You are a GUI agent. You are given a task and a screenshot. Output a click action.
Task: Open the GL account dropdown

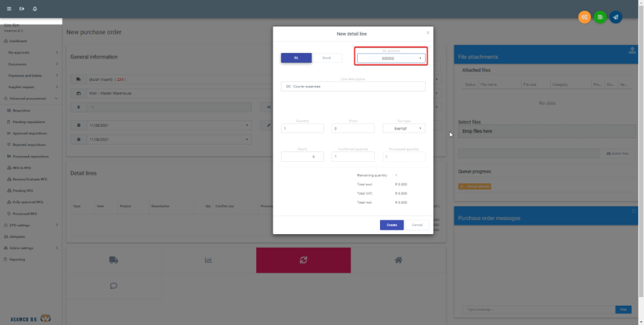click(391, 58)
